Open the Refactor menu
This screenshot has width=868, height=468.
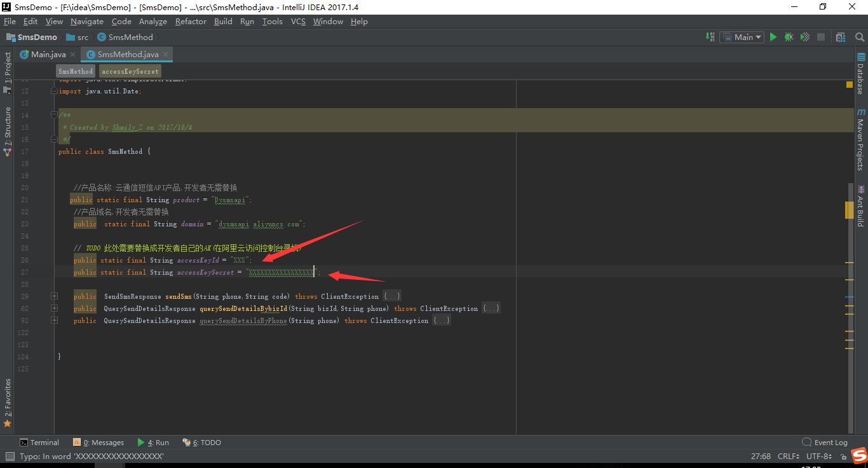tap(191, 21)
